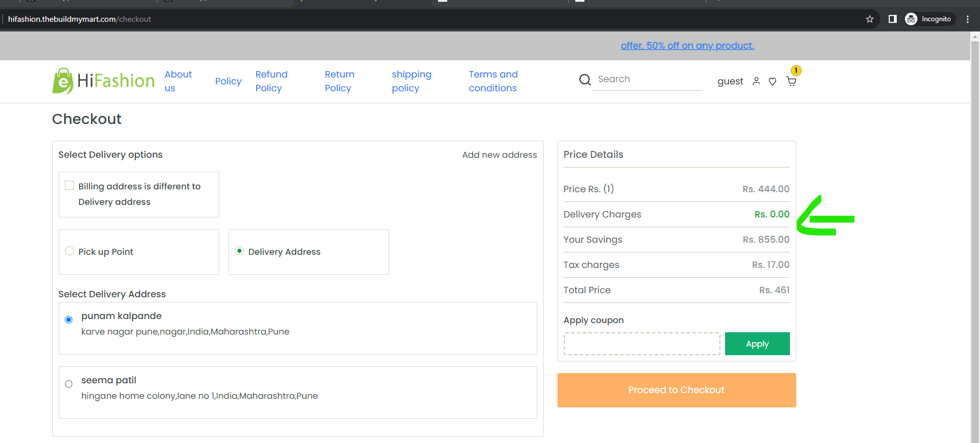The height and width of the screenshot is (443, 980).
Task: Click the Rs. 444.00 price value
Action: (766, 189)
